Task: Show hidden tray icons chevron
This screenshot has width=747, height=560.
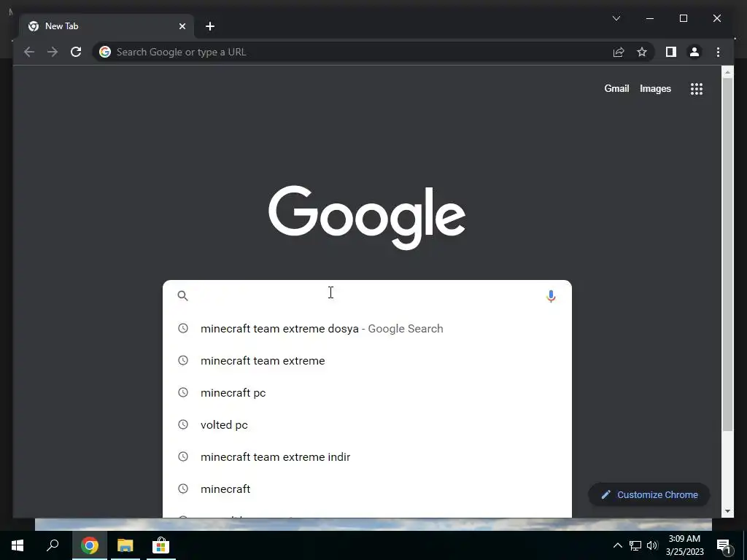Action: (617, 545)
